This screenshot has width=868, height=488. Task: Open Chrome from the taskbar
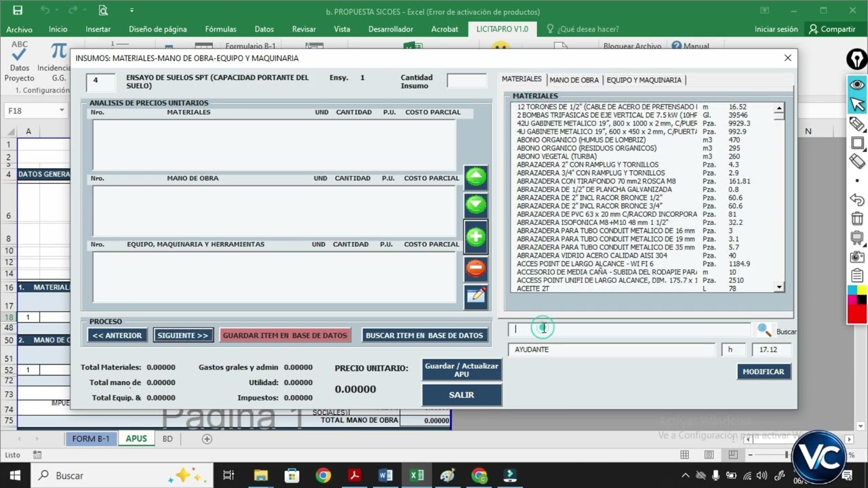pos(323,475)
